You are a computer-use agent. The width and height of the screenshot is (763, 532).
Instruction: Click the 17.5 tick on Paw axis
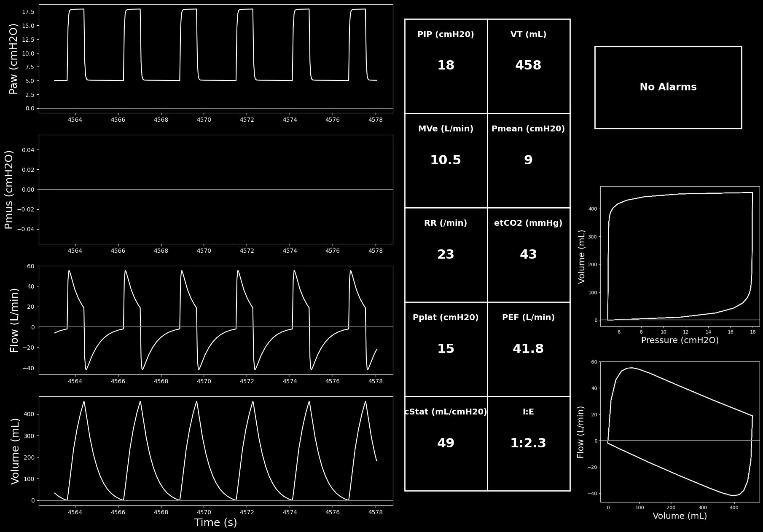pos(28,12)
